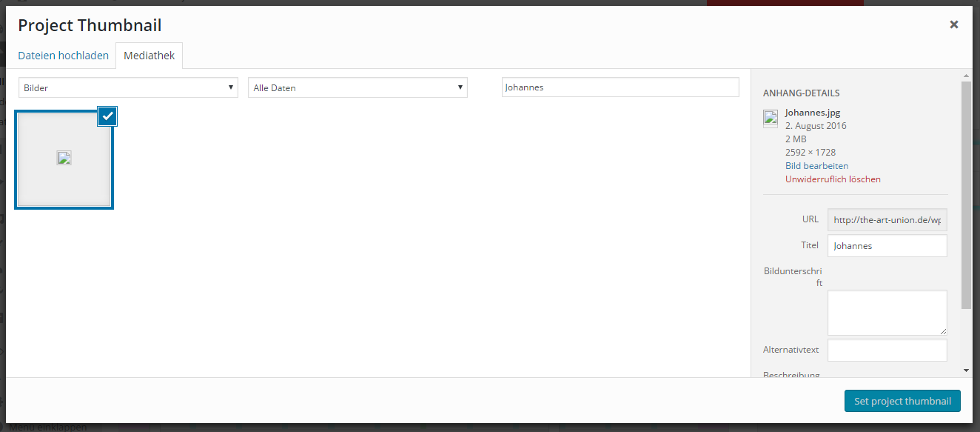Expand the Alle Daten date filter

tap(358, 87)
